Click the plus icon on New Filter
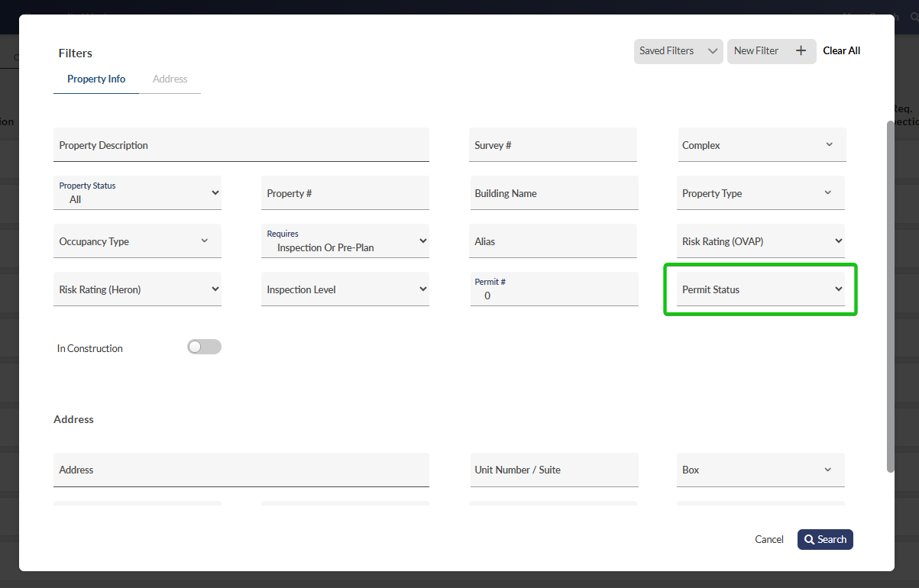Viewport: 919px width, 588px height. [x=801, y=51]
